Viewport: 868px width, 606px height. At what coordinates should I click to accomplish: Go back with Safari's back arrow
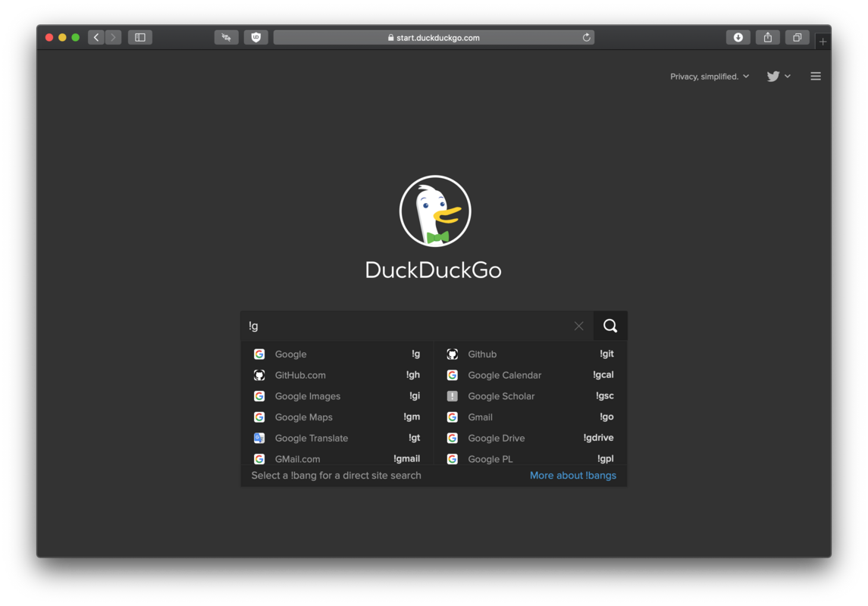96,38
